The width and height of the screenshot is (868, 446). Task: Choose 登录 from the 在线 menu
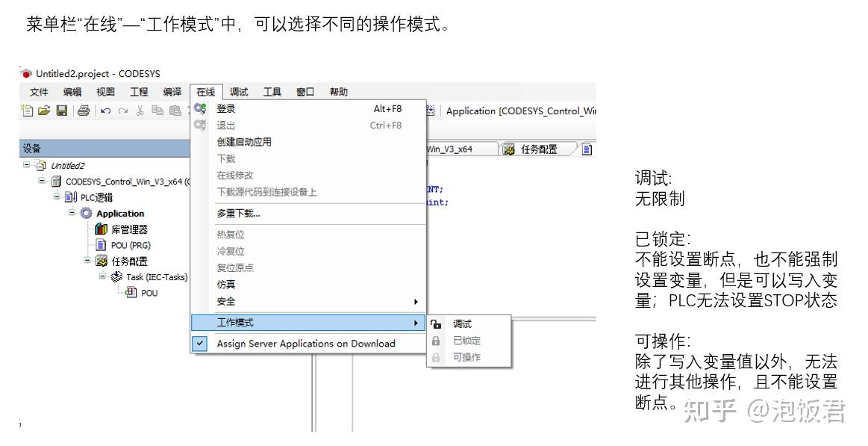tap(308, 109)
